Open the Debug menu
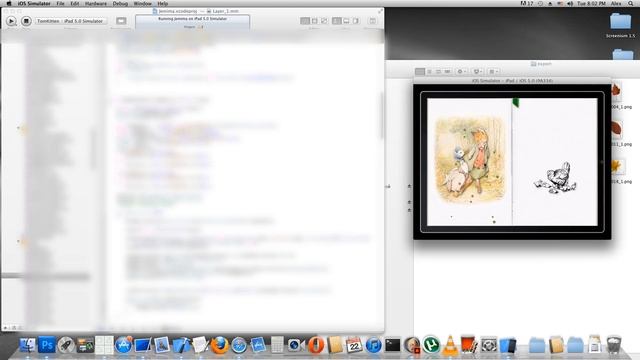Image resolution: width=640 pixels, height=360 pixels. tap(120, 3)
